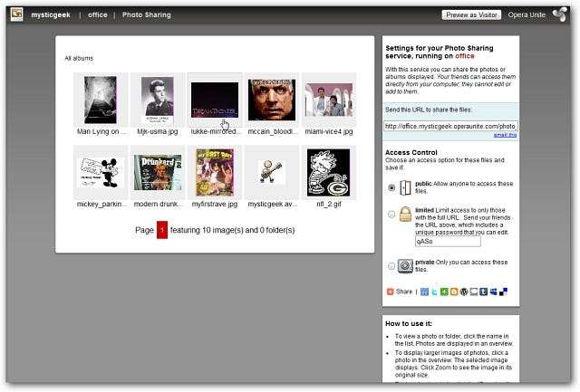Viewport: 580px width, 392px height.
Task: Share via the Facebook icon
Action: tap(425, 292)
